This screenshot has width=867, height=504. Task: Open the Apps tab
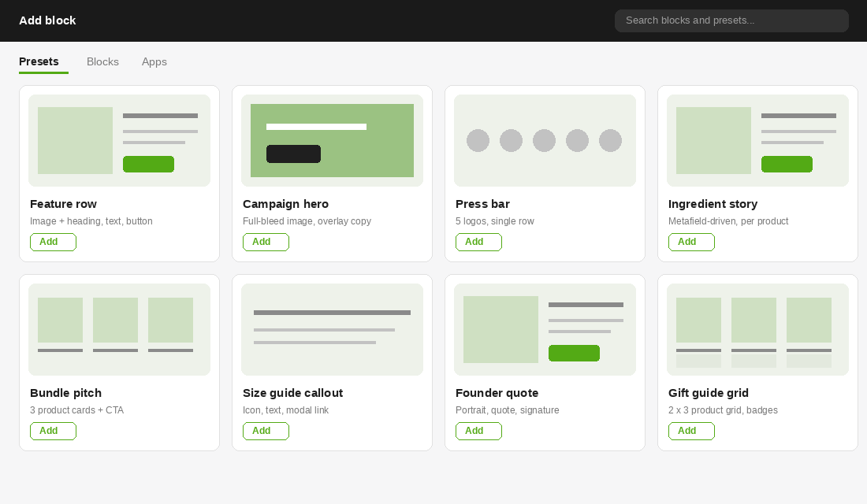[x=154, y=62]
